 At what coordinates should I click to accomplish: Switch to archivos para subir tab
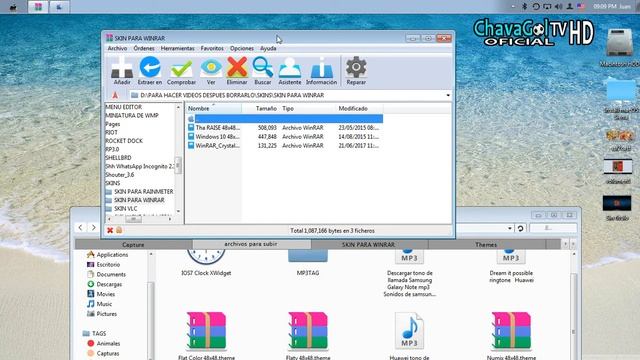click(x=251, y=244)
